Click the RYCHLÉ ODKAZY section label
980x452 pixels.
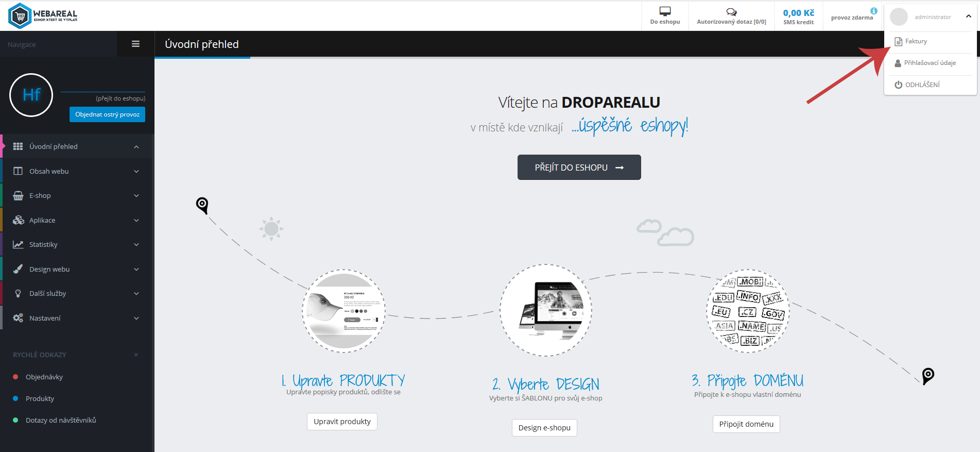tap(40, 355)
